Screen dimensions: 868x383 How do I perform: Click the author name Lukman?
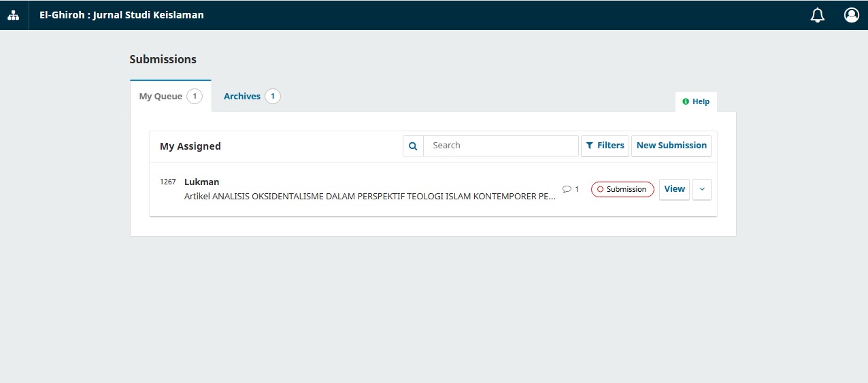click(x=201, y=182)
